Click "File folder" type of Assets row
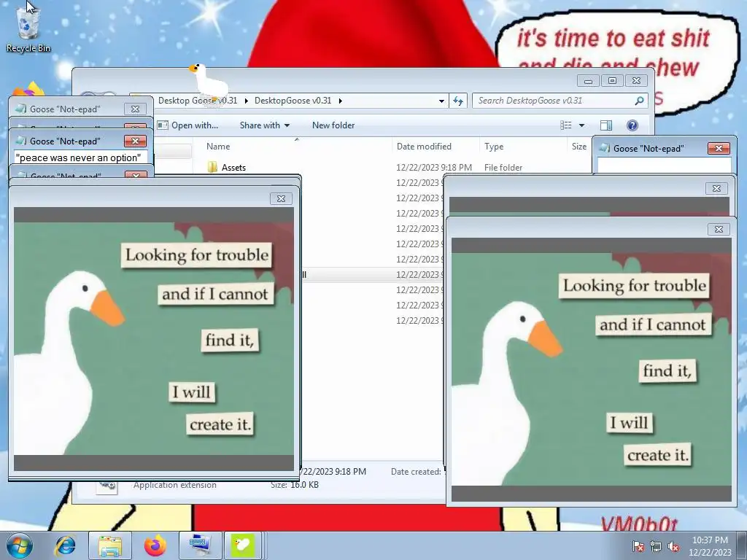747x560 pixels. pos(503,168)
